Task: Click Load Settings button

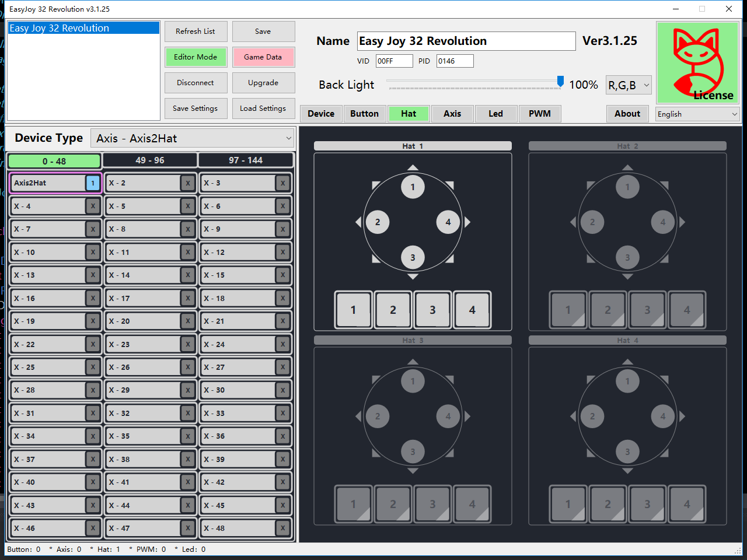Action: [263, 108]
